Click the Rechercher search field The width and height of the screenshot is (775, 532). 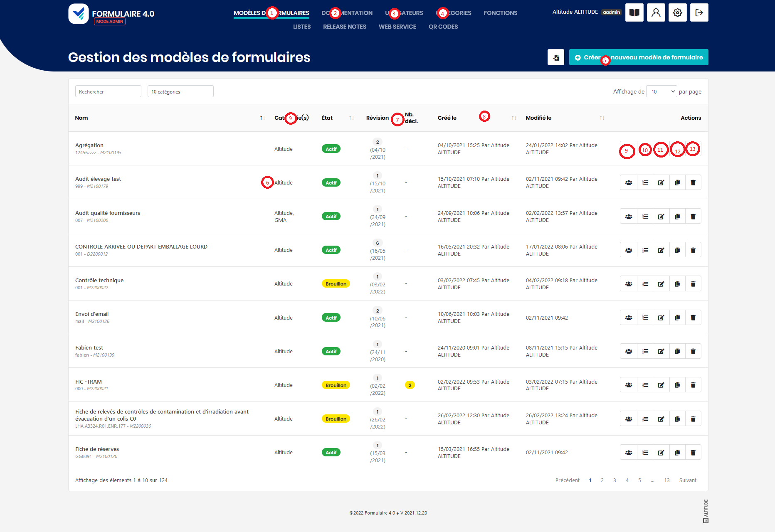108,91
